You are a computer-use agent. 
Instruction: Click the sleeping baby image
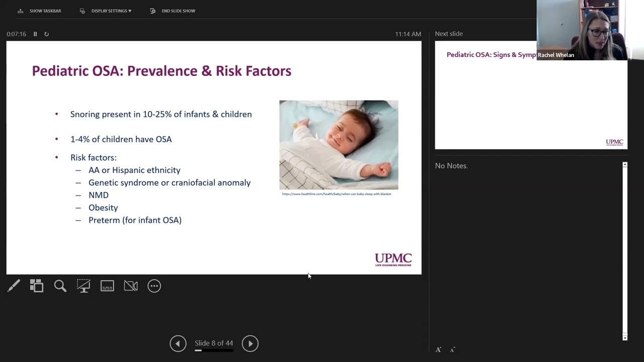coord(339,145)
